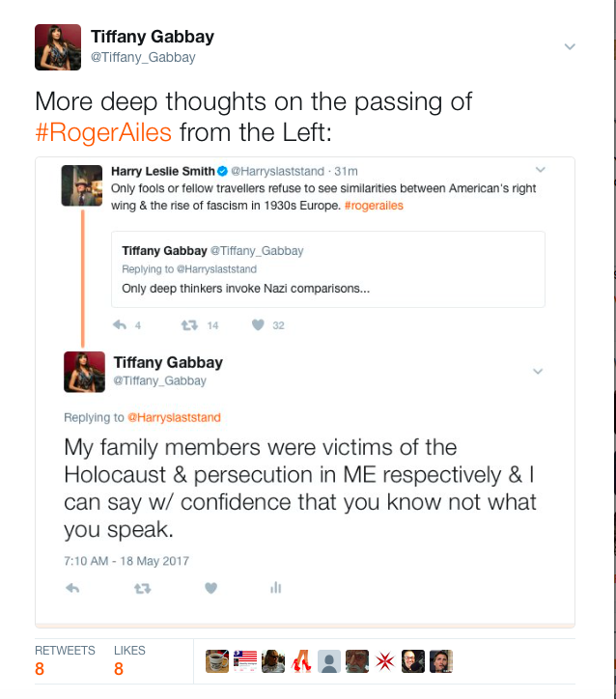This screenshot has height=699, width=616.
Task: Open Tiffany Gabbay's top profile picture
Action: pos(58,47)
